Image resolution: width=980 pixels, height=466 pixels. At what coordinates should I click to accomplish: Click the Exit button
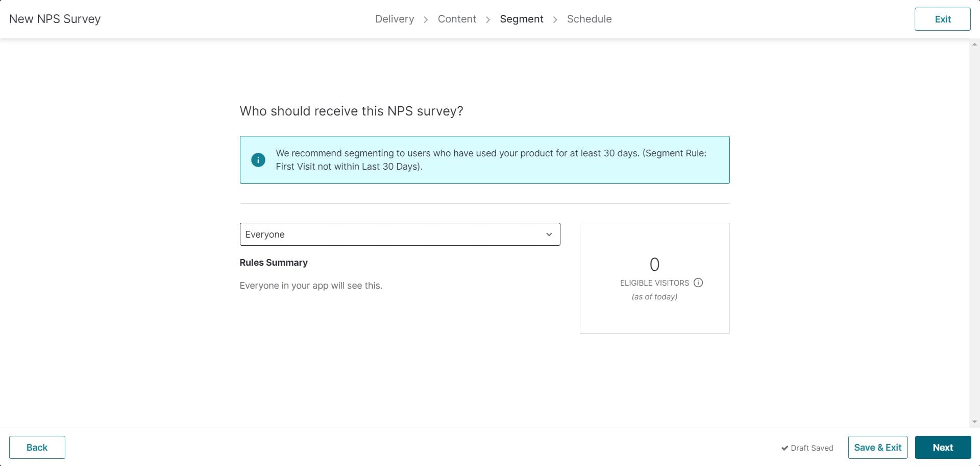pos(943,19)
